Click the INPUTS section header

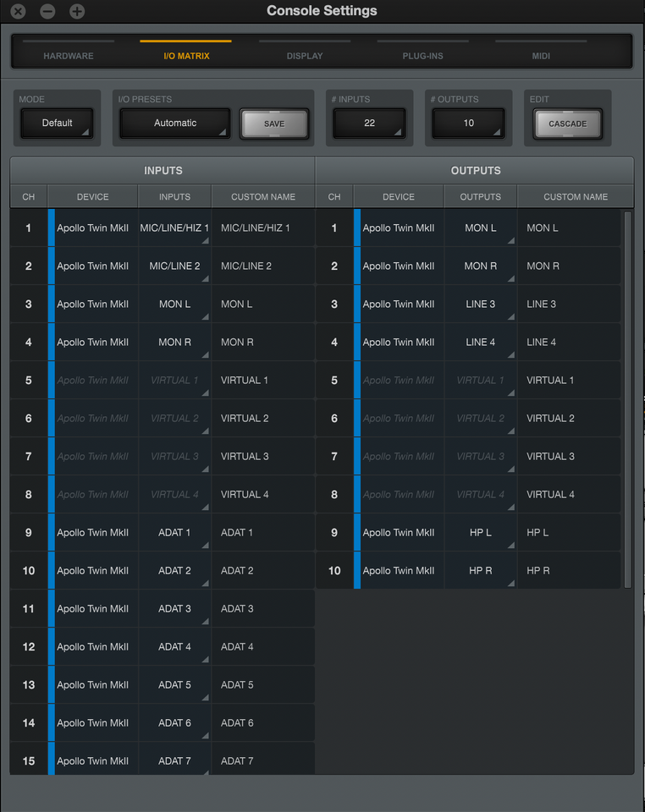tap(163, 170)
